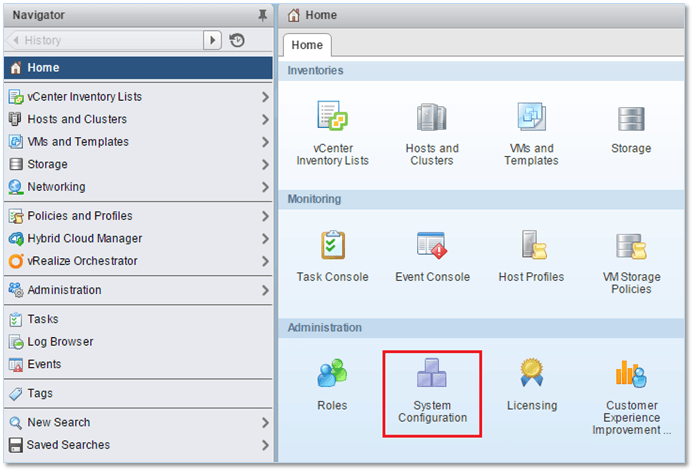Open VM Storage Policies icon
Viewport: 694px width, 472px height.
tap(631, 246)
